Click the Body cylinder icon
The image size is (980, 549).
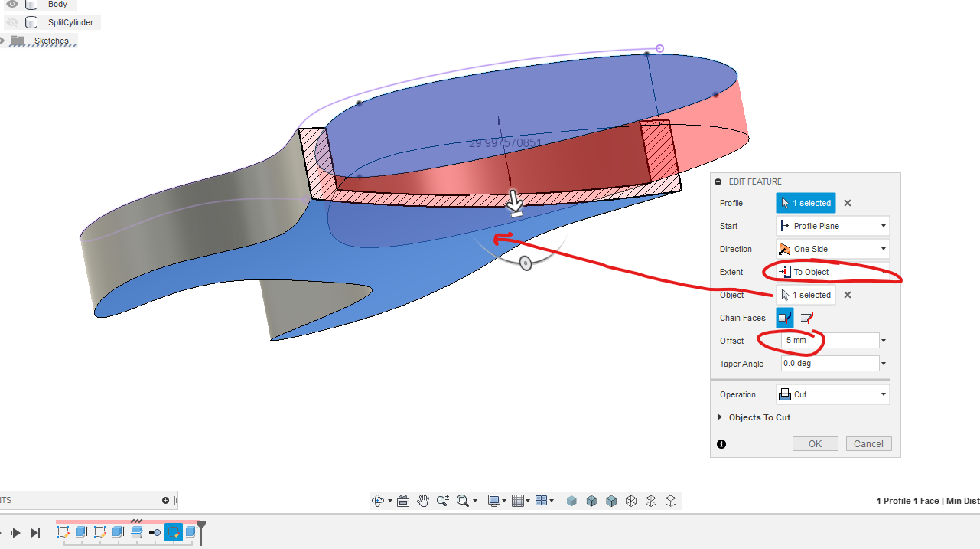point(31,5)
